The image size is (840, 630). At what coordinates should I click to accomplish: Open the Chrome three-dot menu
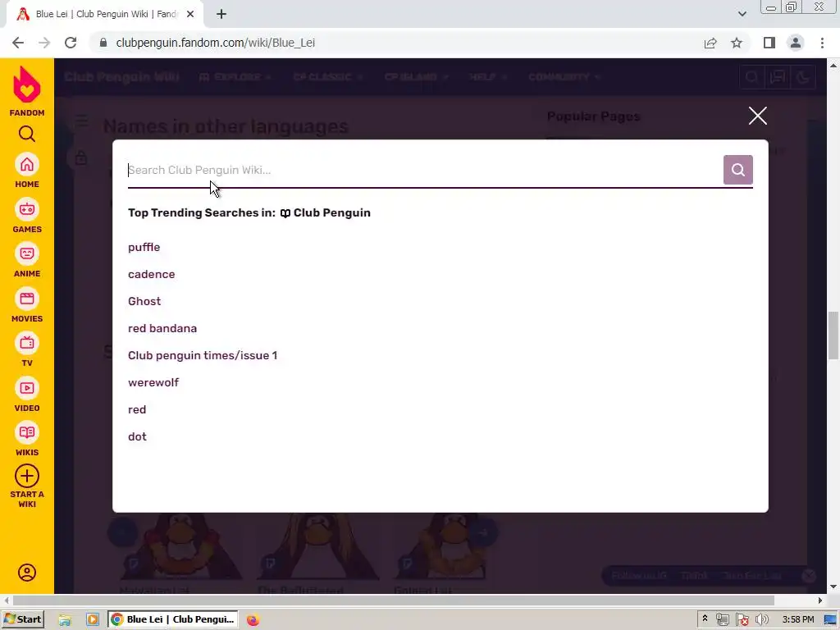coord(822,43)
